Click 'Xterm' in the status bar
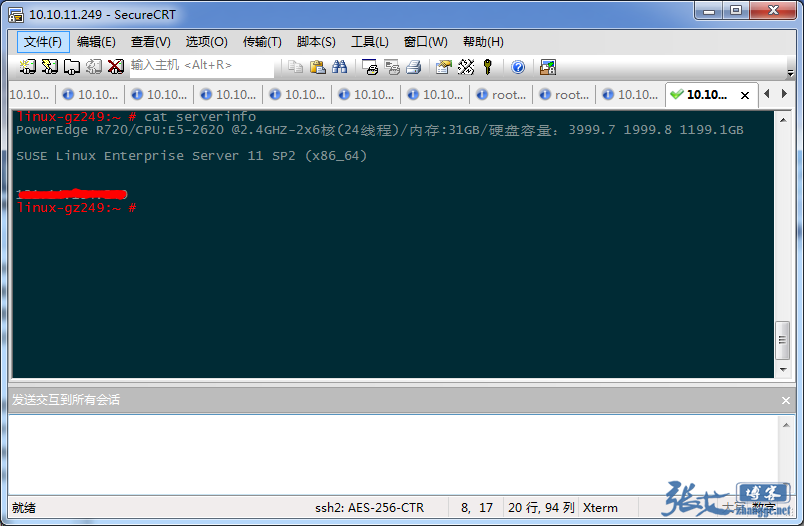This screenshot has width=804, height=526. click(600, 508)
